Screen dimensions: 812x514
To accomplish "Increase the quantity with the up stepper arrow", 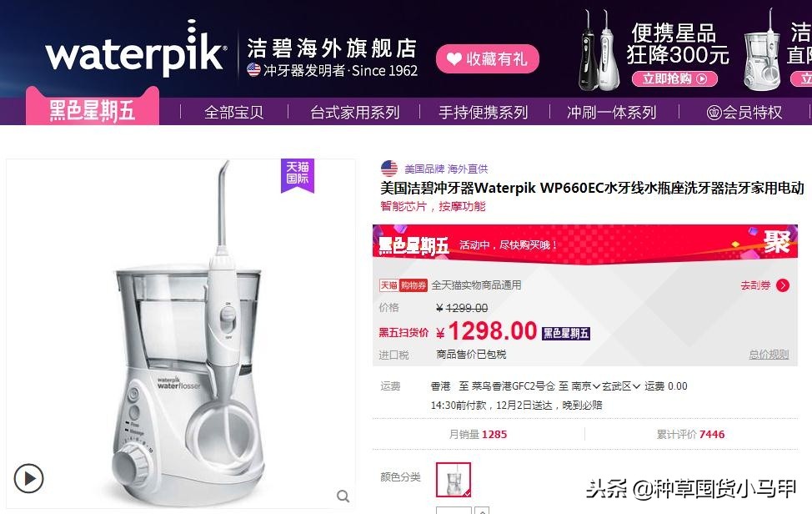I will click(482, 511).
